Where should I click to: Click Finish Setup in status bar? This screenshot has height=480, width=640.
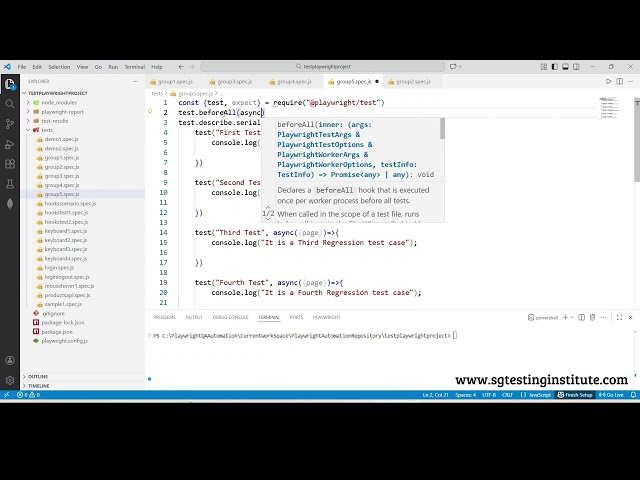(575, 395)
